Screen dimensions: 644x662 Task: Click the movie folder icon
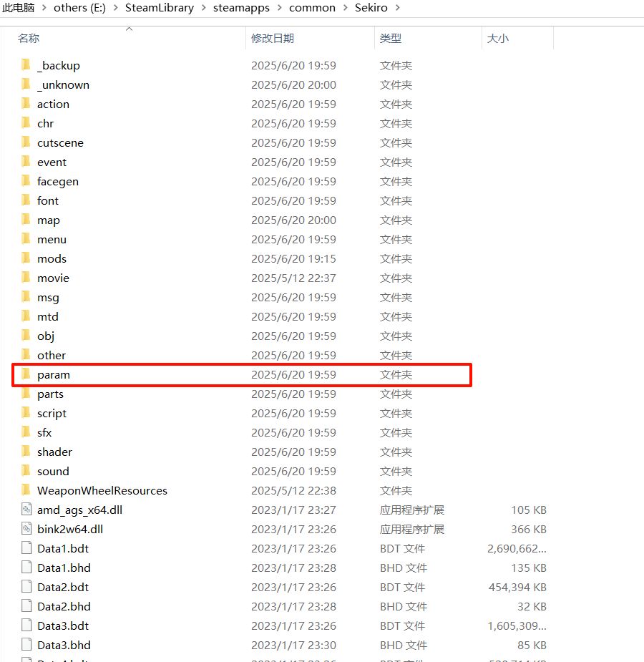(x=26, y=278)
